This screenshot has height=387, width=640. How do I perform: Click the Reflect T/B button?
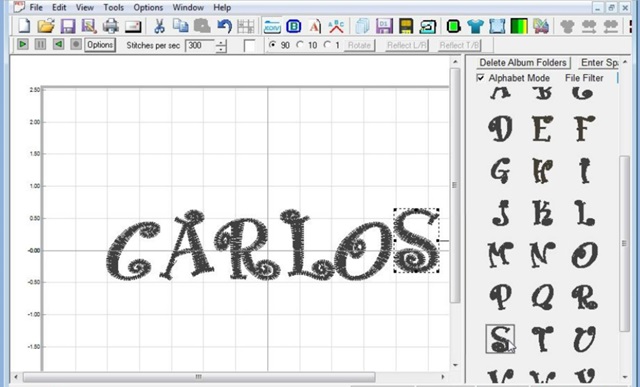pos(460,45)
